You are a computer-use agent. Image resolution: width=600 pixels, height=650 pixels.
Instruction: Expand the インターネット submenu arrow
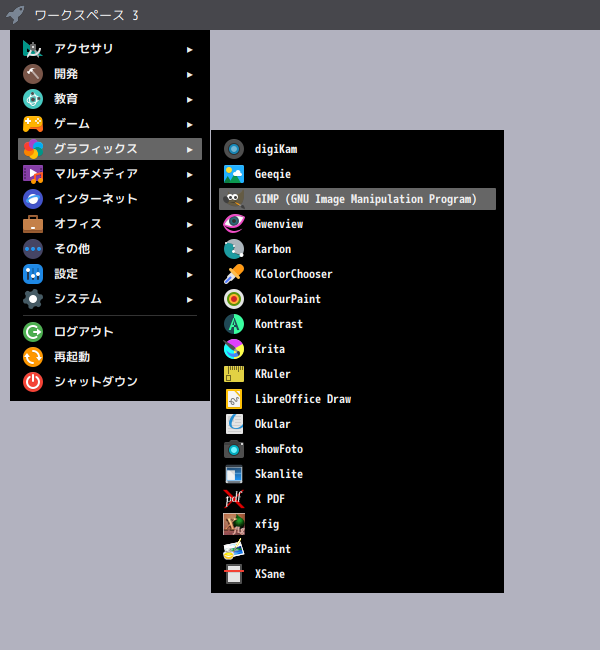coord(189,199)
